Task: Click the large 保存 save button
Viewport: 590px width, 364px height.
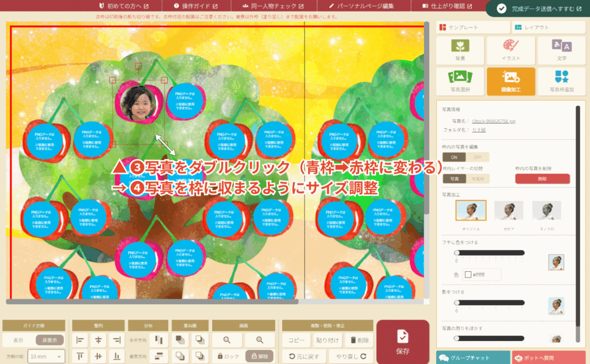Action: pos(403,342)
